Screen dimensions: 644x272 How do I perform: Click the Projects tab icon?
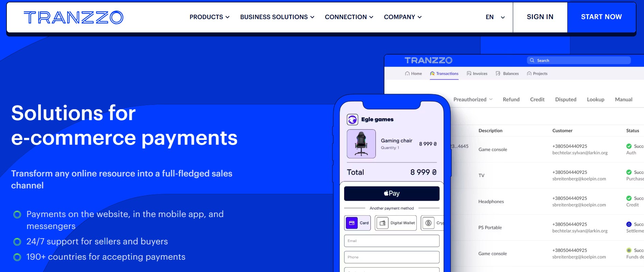point(529,73)
